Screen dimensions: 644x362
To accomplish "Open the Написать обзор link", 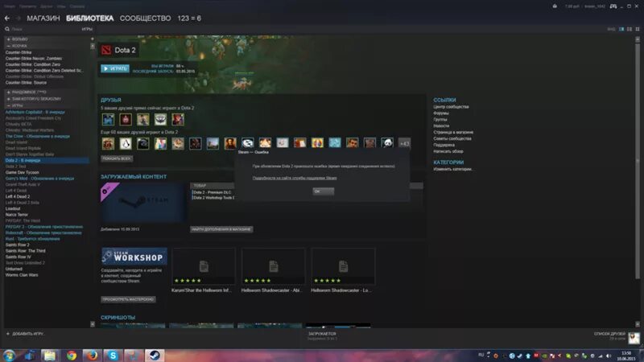I will click(x=448, y=151).
